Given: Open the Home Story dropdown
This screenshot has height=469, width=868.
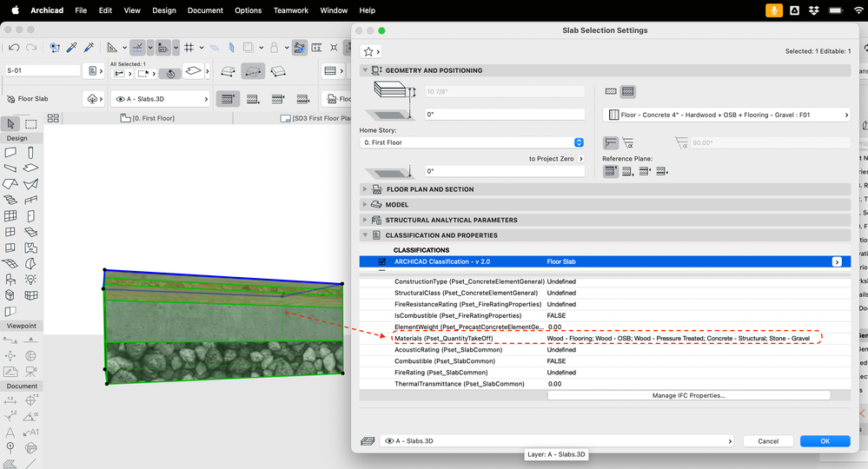Looking at the screenshot, I should [472, 142].
